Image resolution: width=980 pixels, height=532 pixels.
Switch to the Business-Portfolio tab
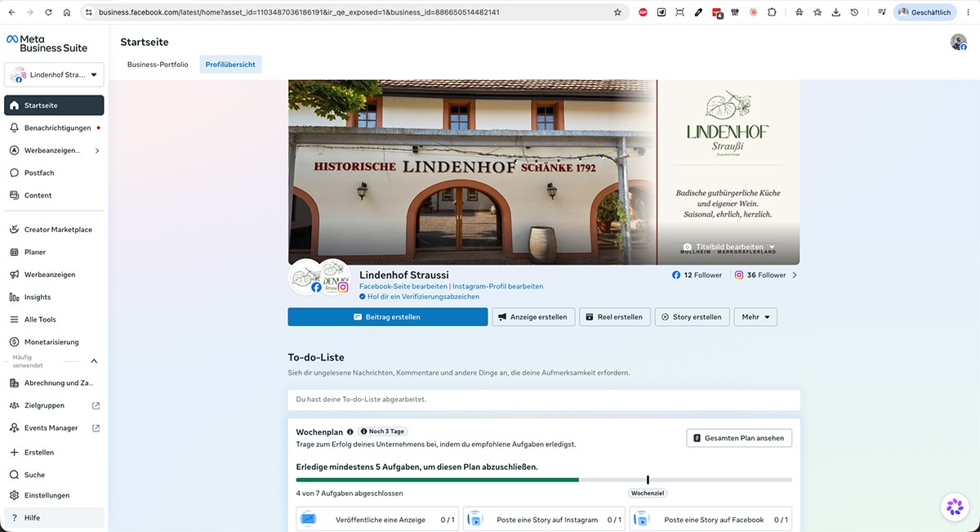158,65
